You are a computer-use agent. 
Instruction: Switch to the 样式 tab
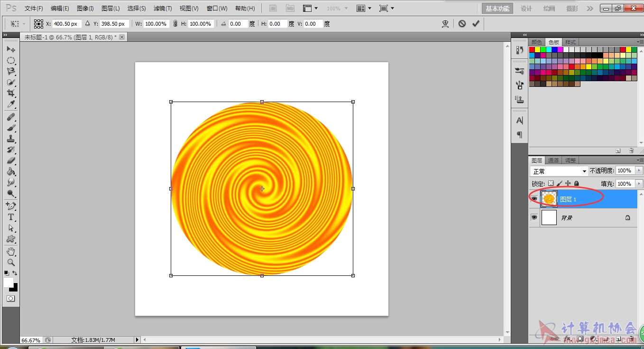(x=570, y=42)
